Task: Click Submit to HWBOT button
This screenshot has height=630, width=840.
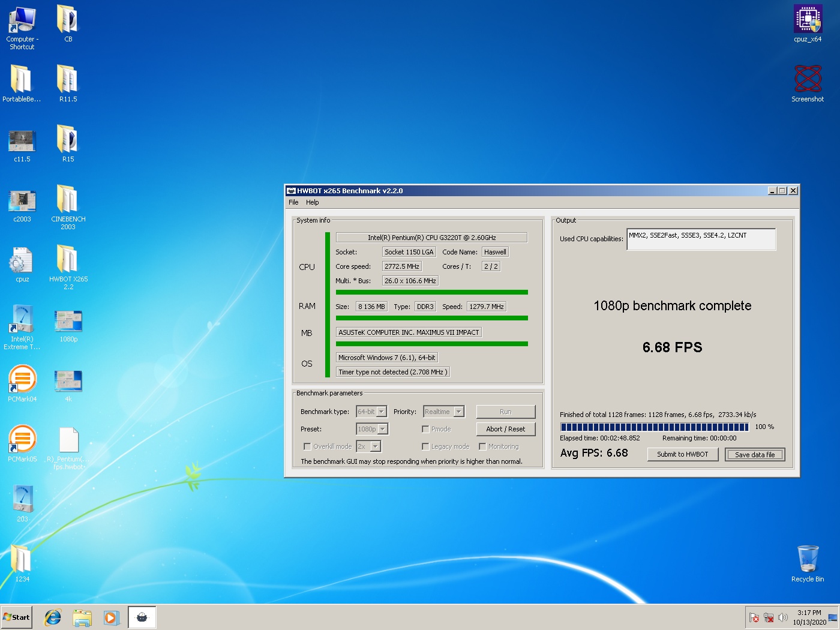Action: tap(683, 454)
